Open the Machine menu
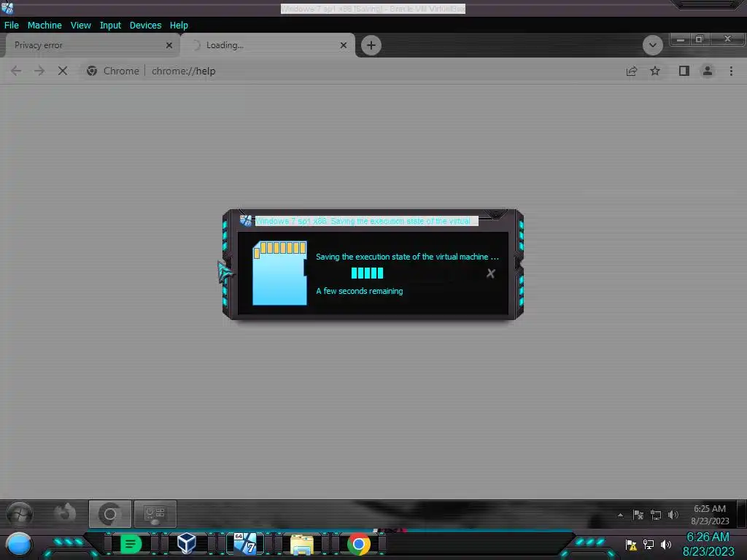This screenshot has height=560, width=747. (44, 26)
